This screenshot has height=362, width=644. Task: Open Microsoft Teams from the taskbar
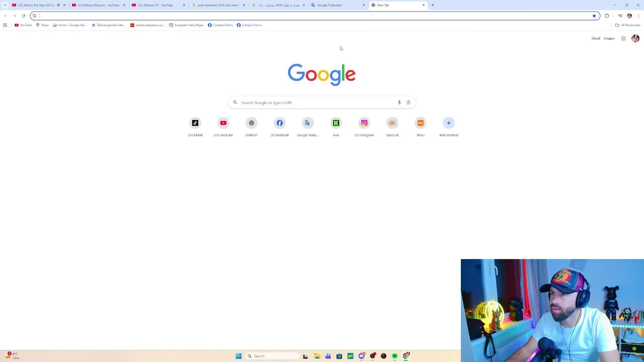pos(328,356)
